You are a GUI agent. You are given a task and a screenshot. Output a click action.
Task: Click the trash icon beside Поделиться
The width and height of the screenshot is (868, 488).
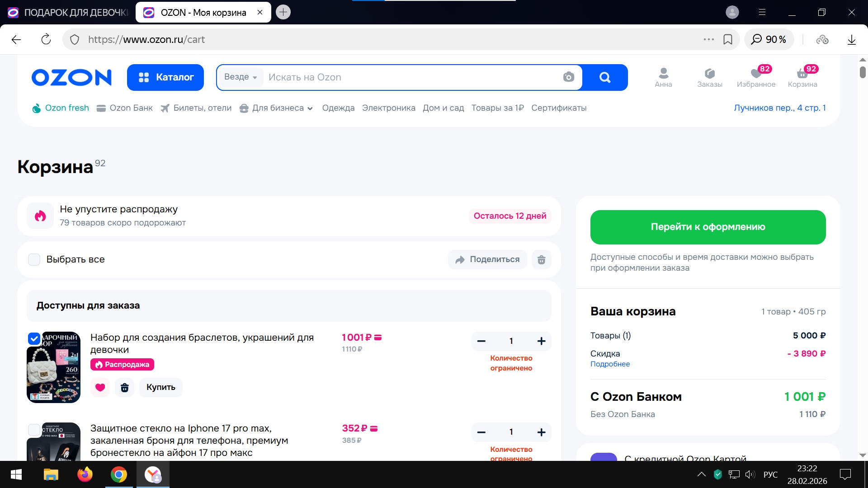[x=541, y=260]
